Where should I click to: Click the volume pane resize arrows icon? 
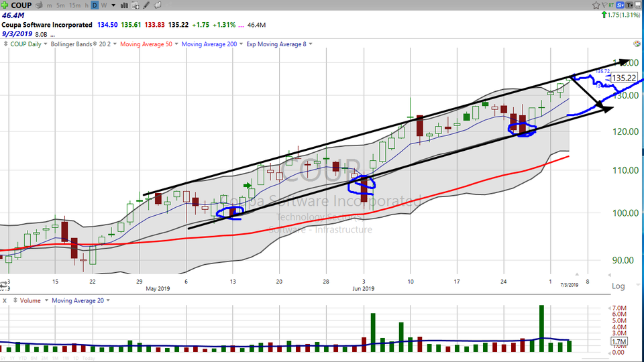click(x=15, y=300)
